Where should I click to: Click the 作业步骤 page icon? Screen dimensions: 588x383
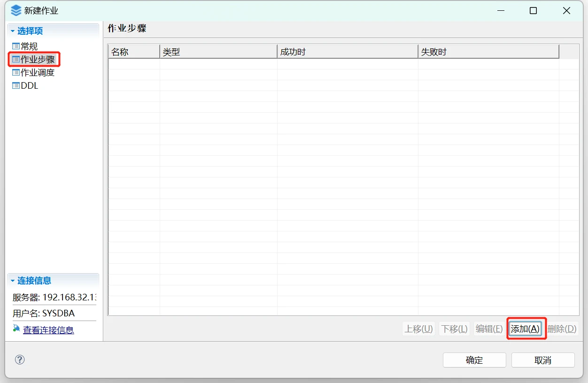[x=16, y=60]
